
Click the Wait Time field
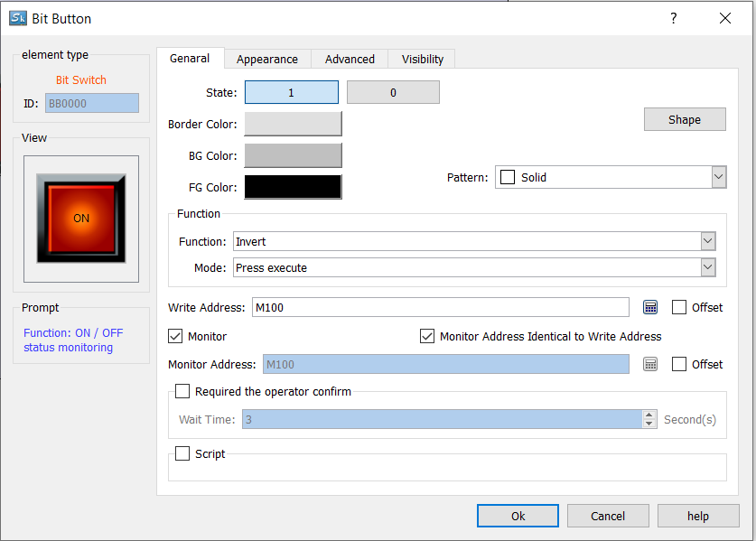[442, 419]
